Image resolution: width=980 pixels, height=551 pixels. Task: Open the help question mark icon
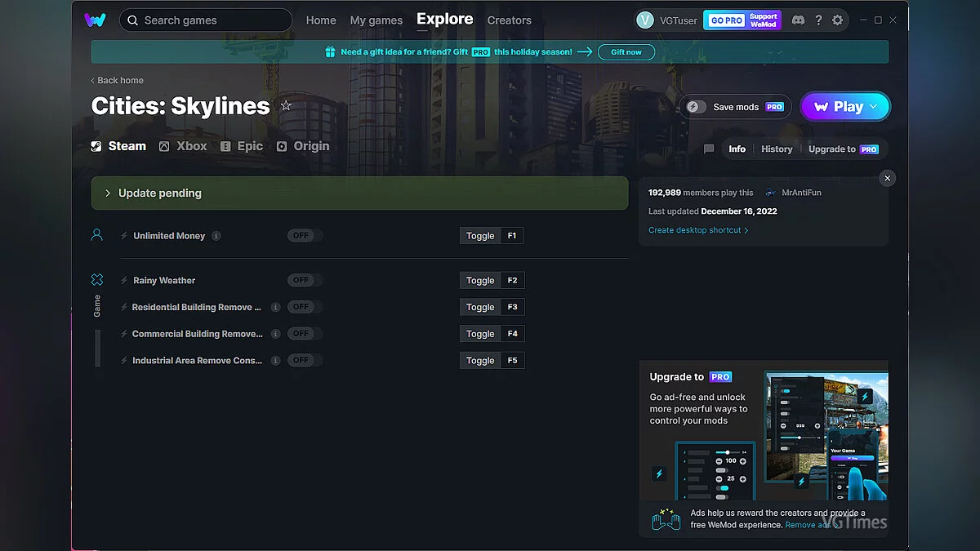click(818, 20)
